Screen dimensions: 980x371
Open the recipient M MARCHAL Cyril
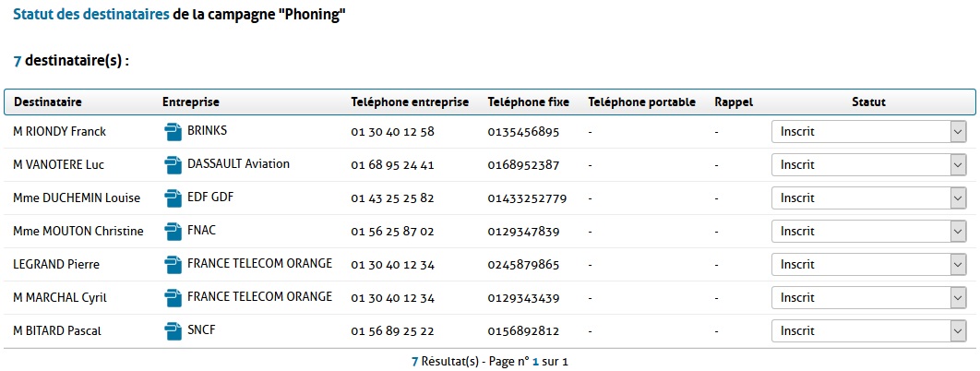(60, 298)
